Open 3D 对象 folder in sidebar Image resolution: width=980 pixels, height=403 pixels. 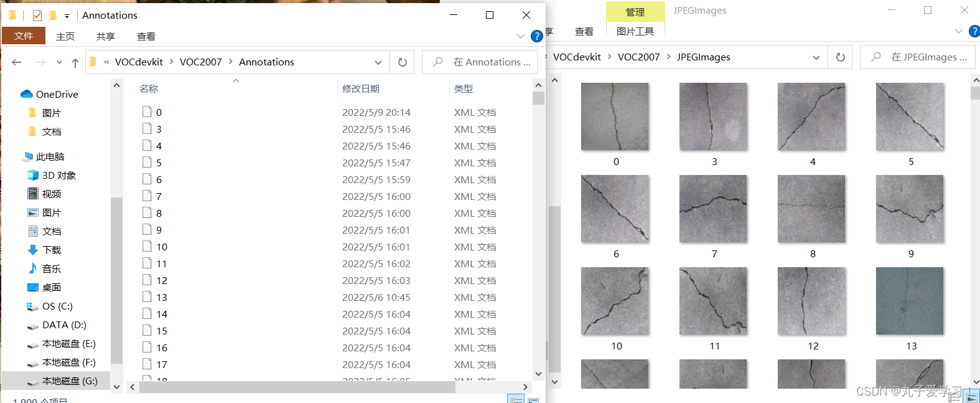(52, 176)
